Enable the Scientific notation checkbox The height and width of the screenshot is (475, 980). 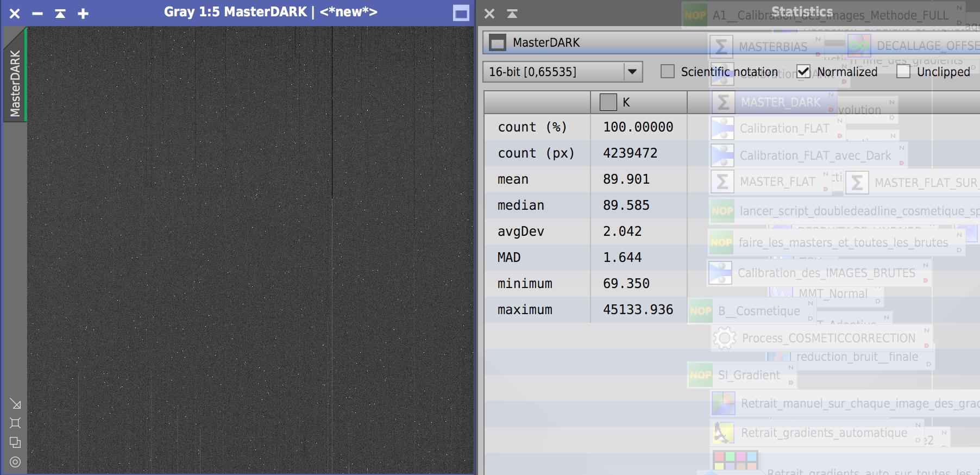668,71
